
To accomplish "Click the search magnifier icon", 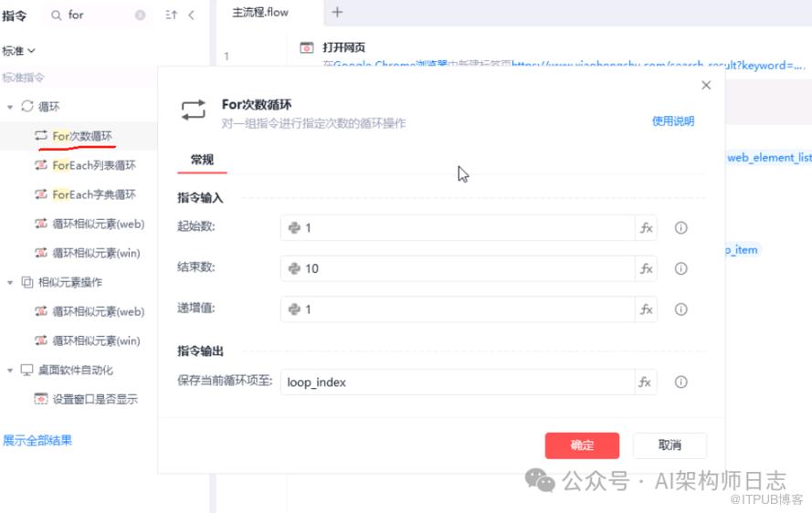I will click(56, 16).
